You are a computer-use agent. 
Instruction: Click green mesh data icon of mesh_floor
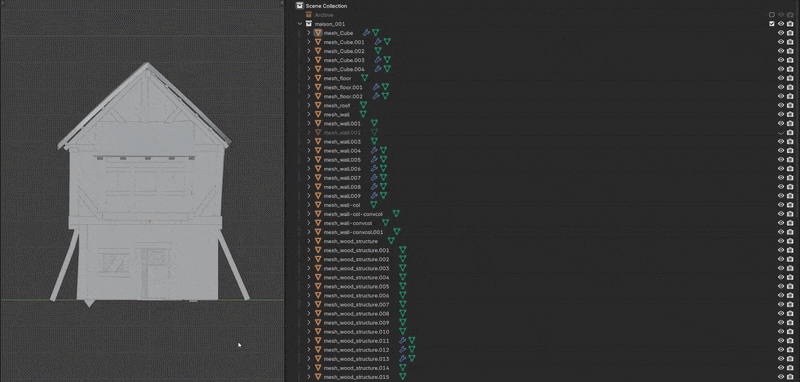tap(364, 78)
